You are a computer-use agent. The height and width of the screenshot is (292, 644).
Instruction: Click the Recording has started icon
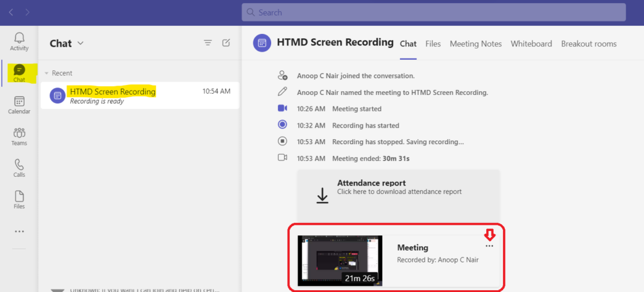click(x=282, y=124)
